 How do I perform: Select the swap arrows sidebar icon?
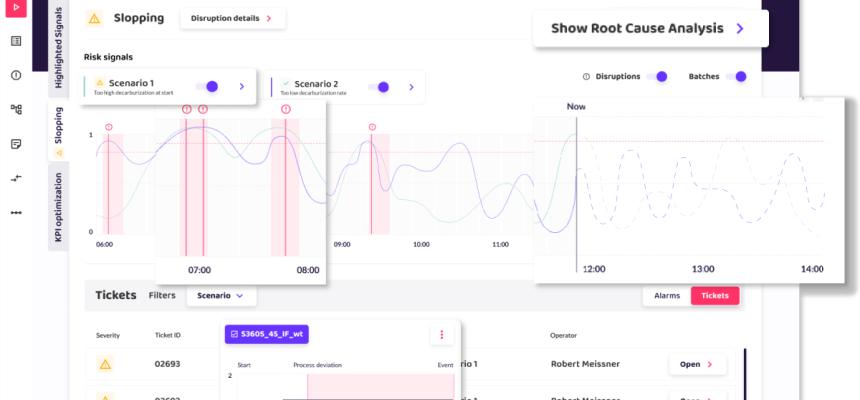16,178
